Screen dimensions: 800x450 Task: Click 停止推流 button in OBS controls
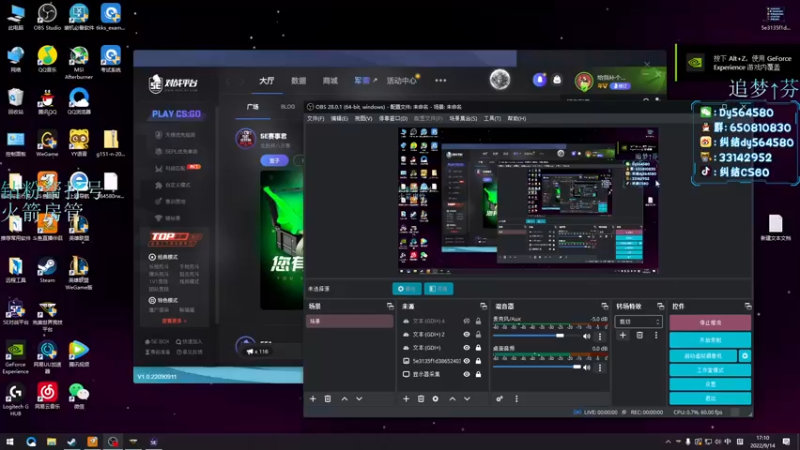click(x=710, y=322)
